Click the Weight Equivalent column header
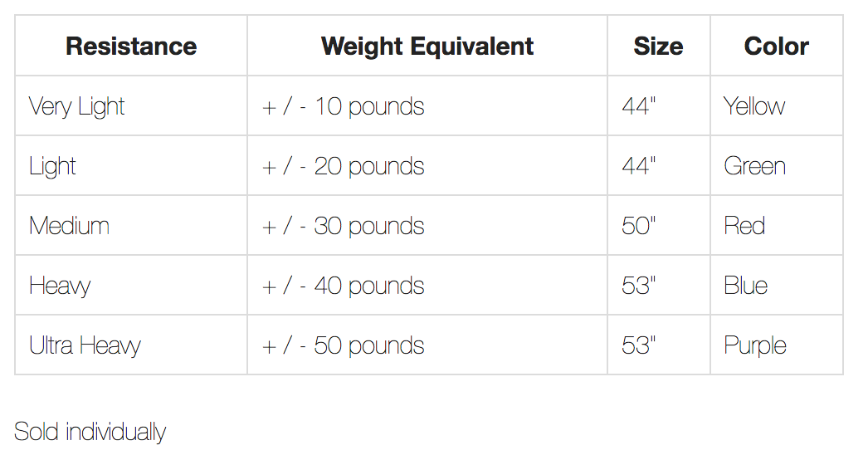This screenshot has width=868, height=460. click(427, 46)
